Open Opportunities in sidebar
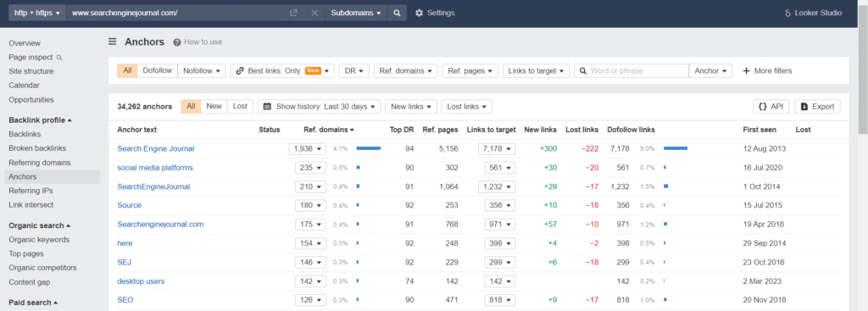868x311 pixels. tap(31, 100)
